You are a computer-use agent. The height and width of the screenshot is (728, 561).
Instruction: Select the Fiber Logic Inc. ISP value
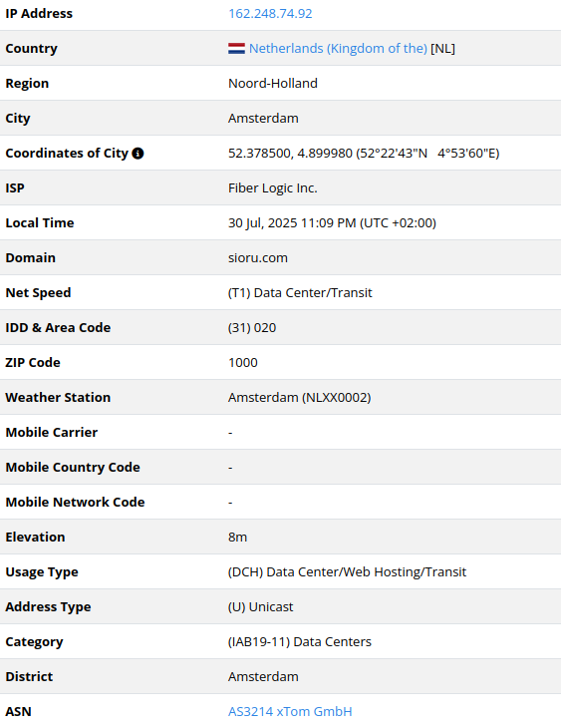(x=273, y=188)
